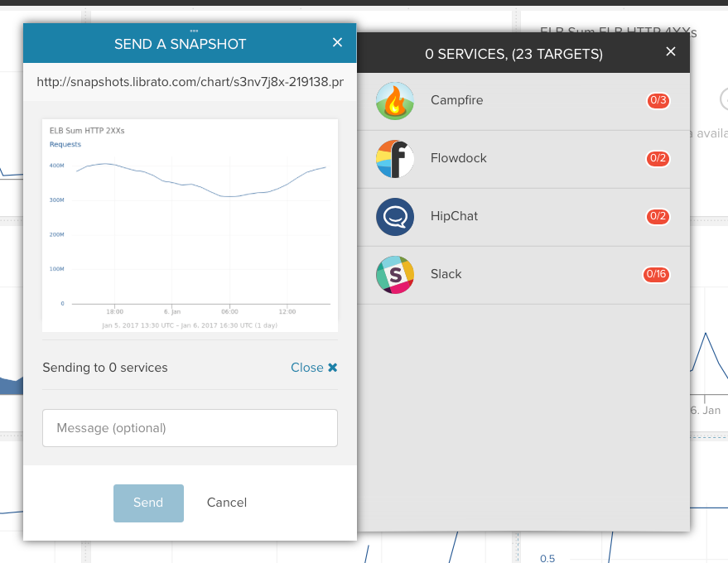Expand the HipChat 0/2 targets badge
Image resolution: width=728 pixels, height=563 pixels.
(658, 217)
